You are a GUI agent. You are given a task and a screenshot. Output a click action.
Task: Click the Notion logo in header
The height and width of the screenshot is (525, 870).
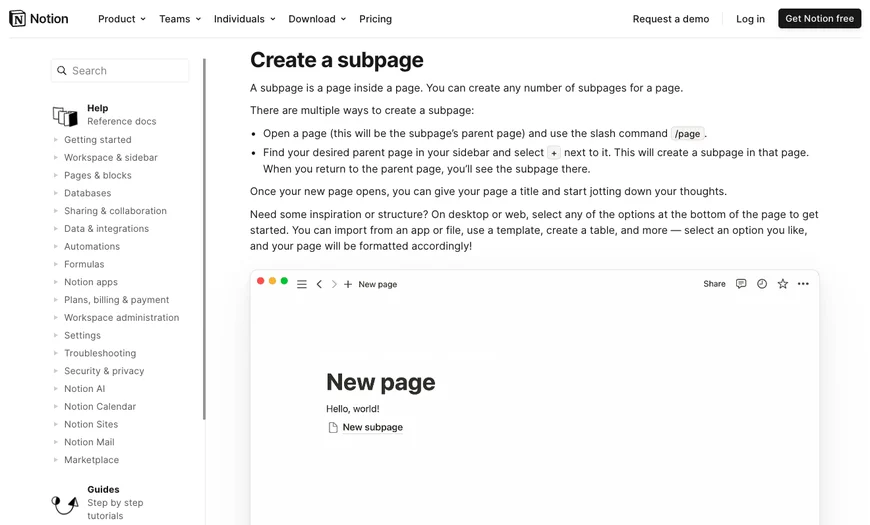pyautogui.click(x=39, y=18)
